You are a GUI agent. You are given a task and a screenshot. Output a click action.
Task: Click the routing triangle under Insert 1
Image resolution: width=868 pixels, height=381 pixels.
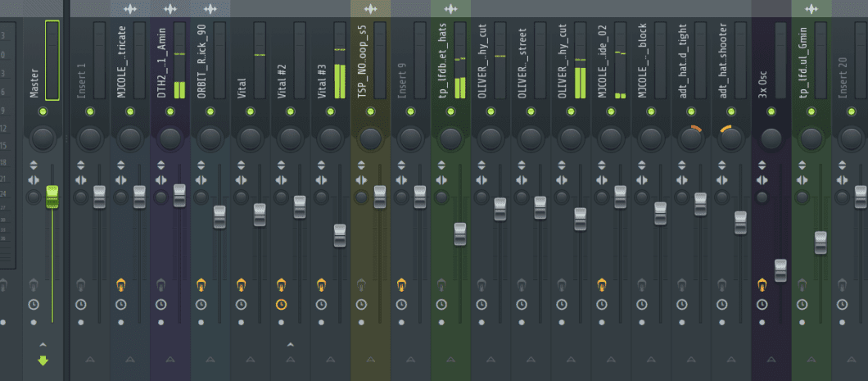pyautogui.click(x=89, y=359)
